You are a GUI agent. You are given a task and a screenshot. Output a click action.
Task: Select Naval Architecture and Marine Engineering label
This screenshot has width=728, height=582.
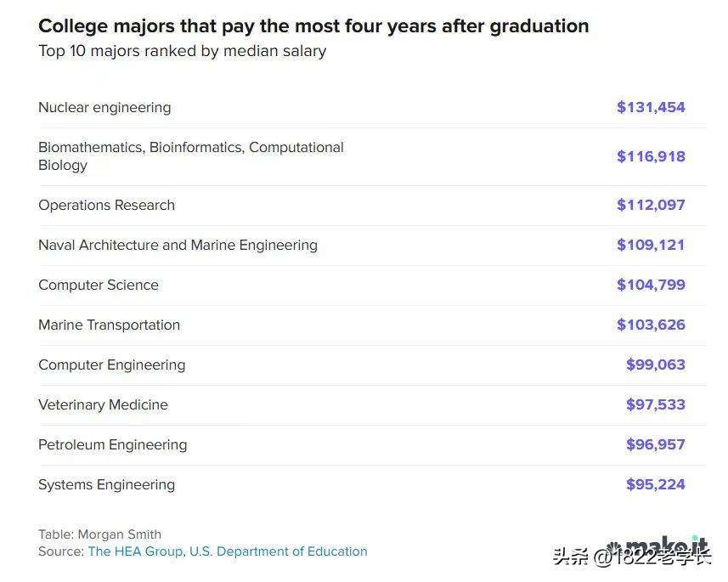pos(178,245)
